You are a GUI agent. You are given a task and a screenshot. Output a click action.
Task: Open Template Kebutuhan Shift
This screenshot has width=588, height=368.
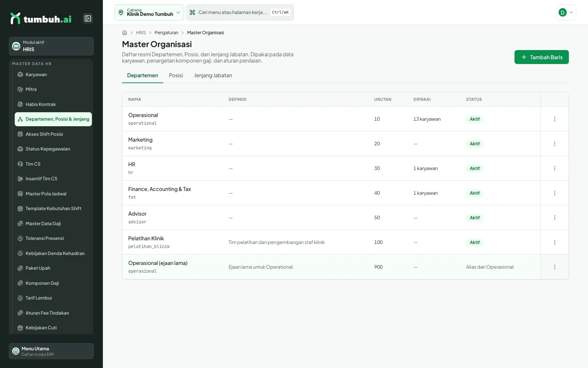pyautogui.click(x=53, y=209)
